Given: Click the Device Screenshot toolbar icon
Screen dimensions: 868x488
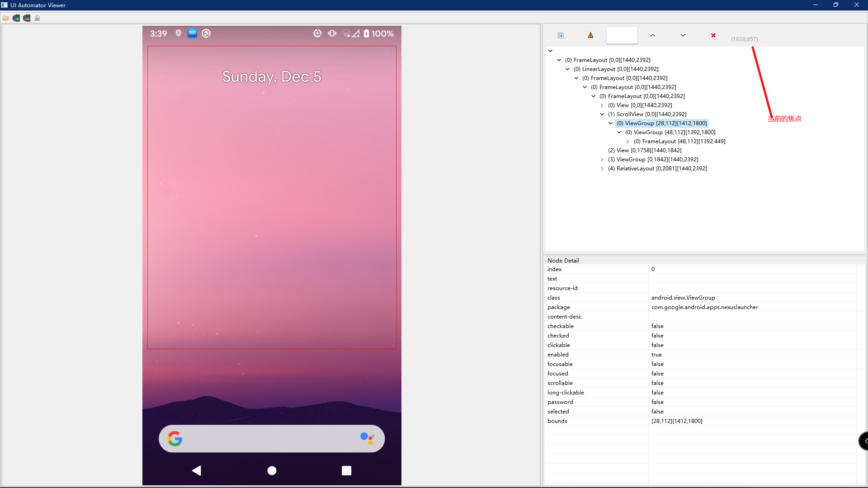Looking at the screenshot, I should (x=16, y=18).
